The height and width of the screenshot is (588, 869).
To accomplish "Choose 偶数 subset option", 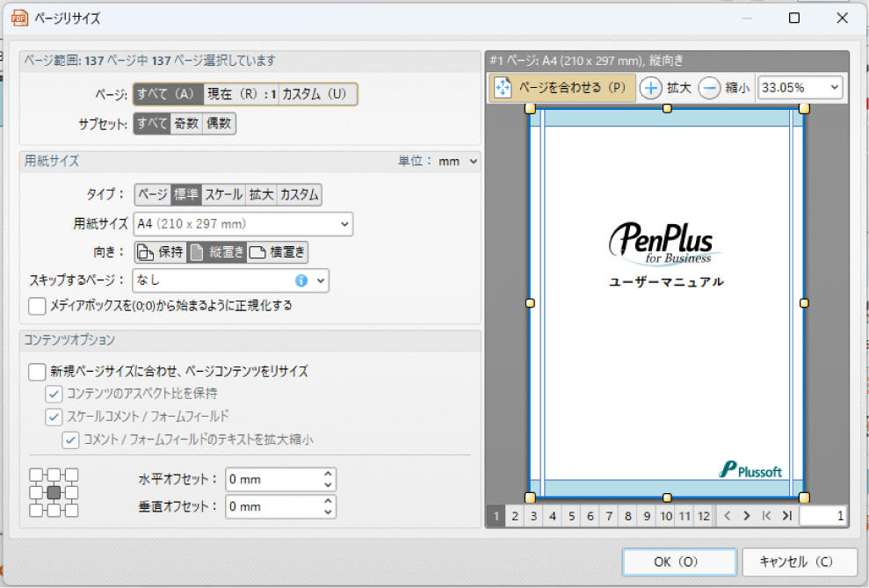I will coord(219,123).
